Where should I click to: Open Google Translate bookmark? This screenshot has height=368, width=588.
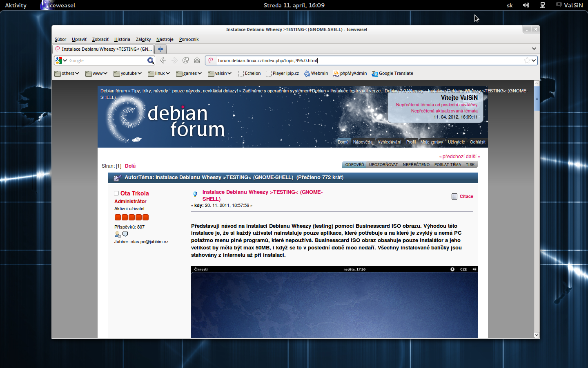(392, 74)
